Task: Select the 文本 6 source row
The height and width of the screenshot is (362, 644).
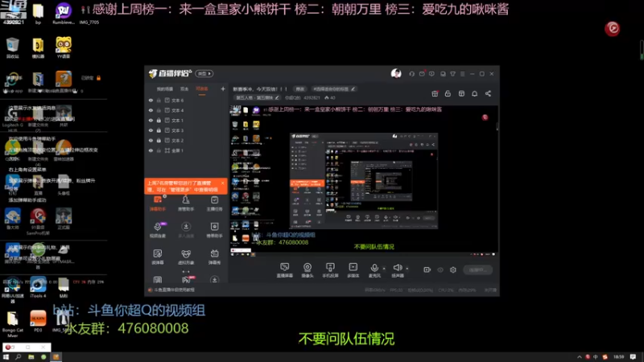Action: click(186, 100)
